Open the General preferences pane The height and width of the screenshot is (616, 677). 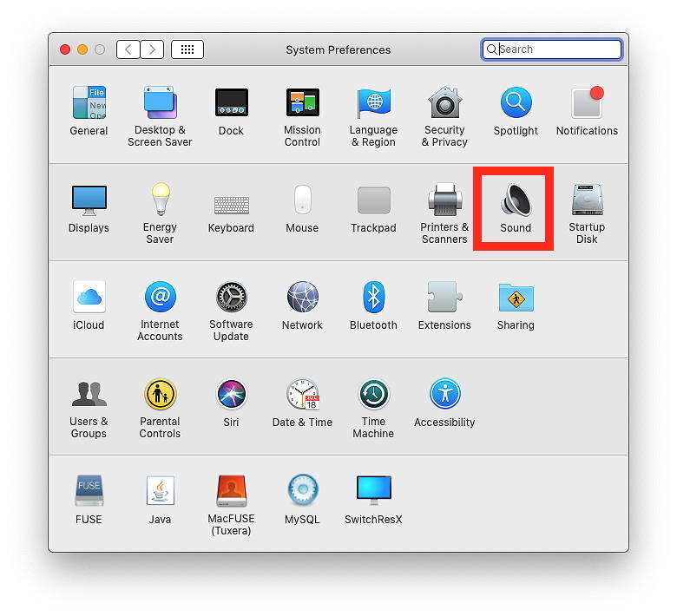coord(89,111)
